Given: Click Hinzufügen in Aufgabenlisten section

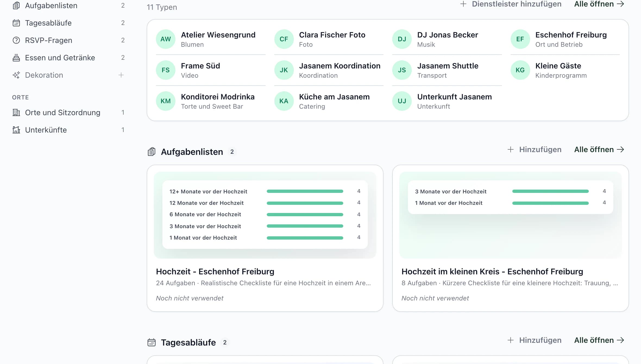Looking at the screenshot, I should pyautogui.click(x=534, y=149).
